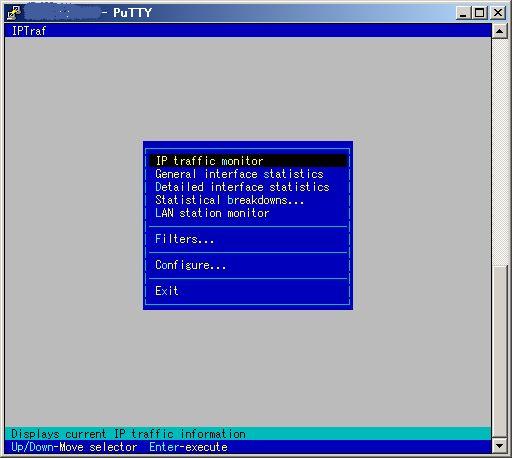
Task: Click the IPTraf title text
Action: tap(29, 31)
